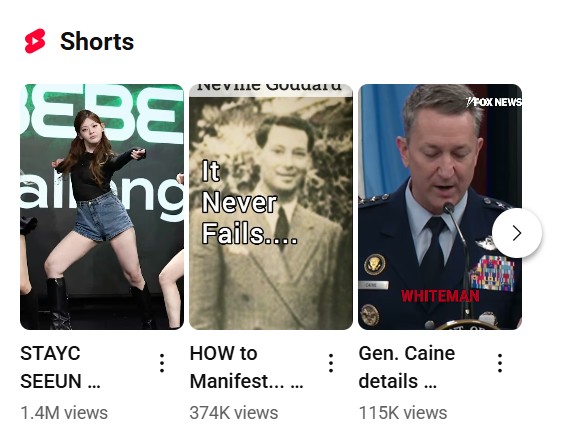Open more options for HOW to Manifest short
The height and width of the screenshot is (438, 567).
(x=331, y=363)
